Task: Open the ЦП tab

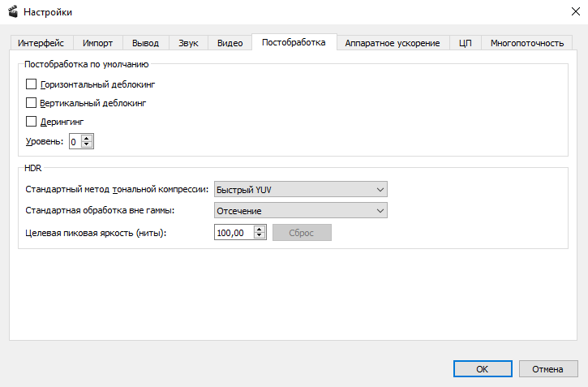Action: point(465,43)
